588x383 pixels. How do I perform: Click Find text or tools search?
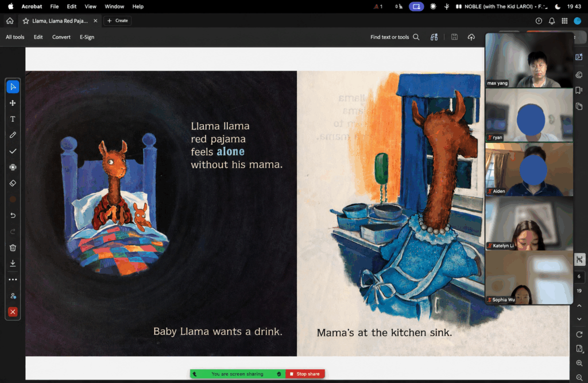click(395, 37)
